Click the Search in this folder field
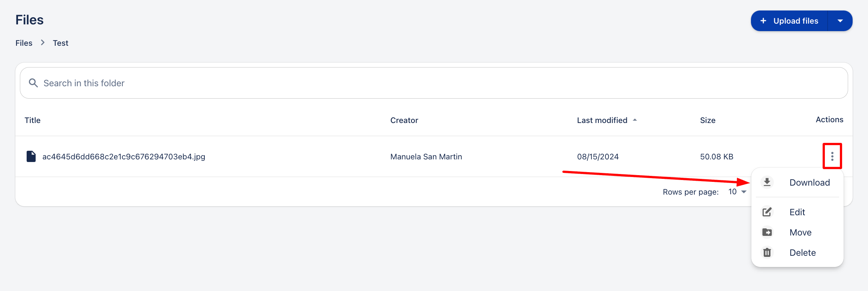The image size is (868, 291). click(x=434, y=83)
